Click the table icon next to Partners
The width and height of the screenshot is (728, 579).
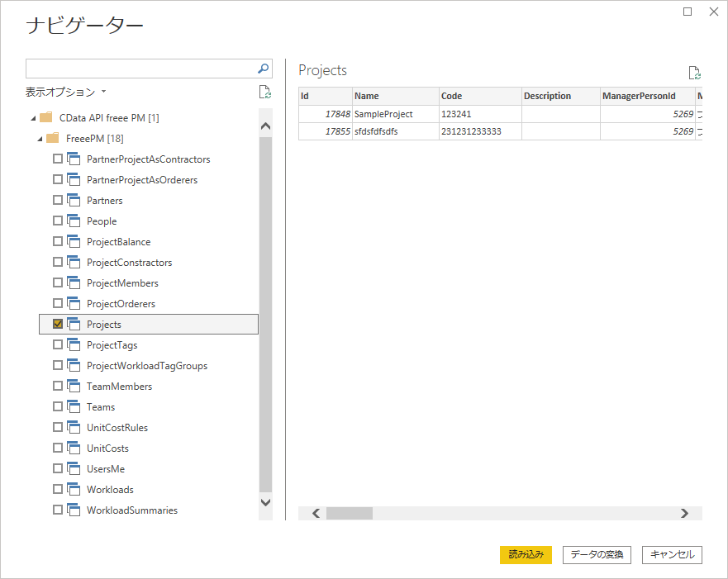74,200
